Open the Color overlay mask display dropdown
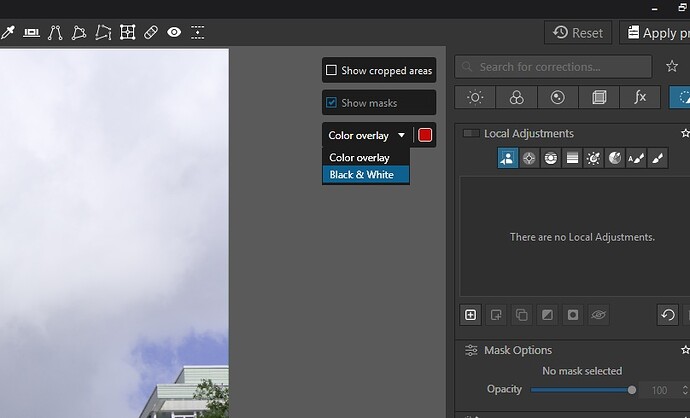690x418 pixels. pyautogui.click(x=367, y=135)
